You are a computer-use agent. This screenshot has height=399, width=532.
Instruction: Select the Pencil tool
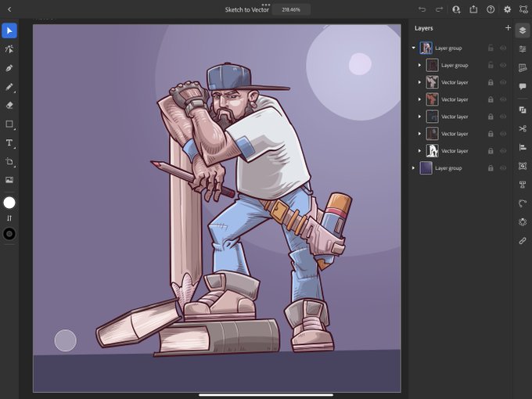(x=9, y=87)
